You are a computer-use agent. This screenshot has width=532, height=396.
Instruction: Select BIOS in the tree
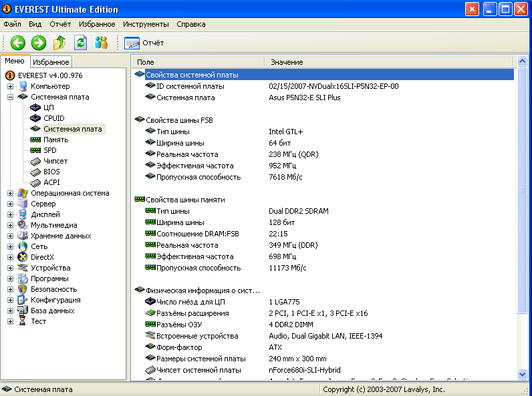pyautogui.click(x=51, y=172)
